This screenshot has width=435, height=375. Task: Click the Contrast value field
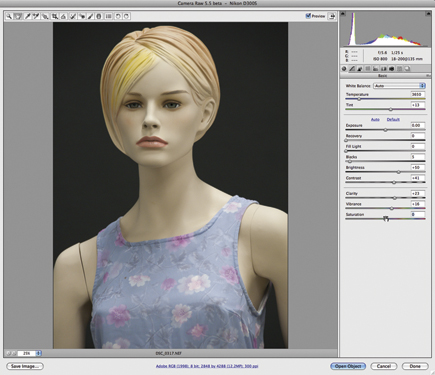pyautogui.click(x=418, y=178)
